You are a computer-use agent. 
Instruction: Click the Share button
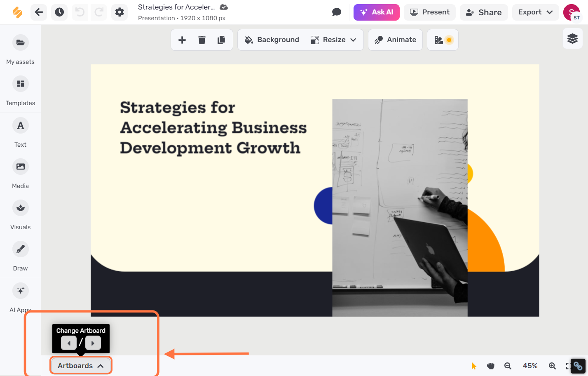pos(484,12)
